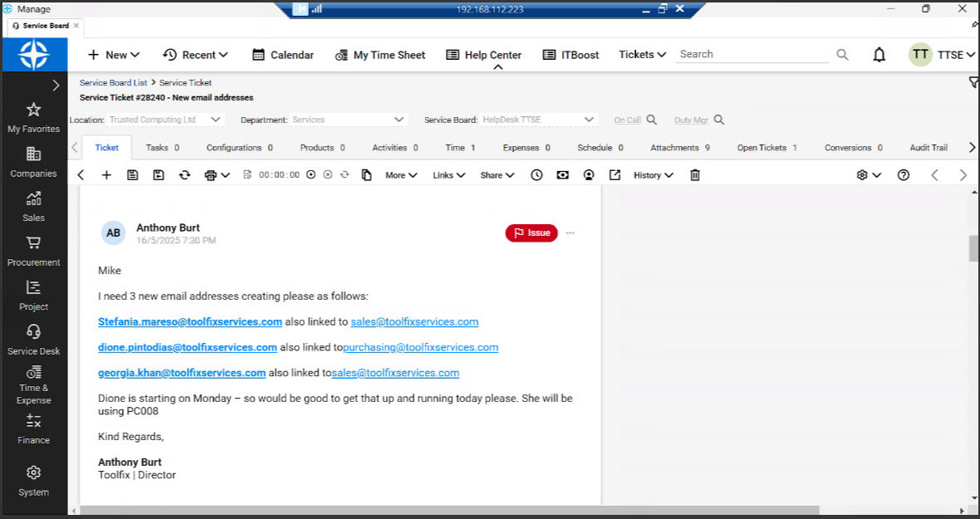The image size is (980, 519).
Task: Open the Location dropdown
Action: click(x=165, y=120)
